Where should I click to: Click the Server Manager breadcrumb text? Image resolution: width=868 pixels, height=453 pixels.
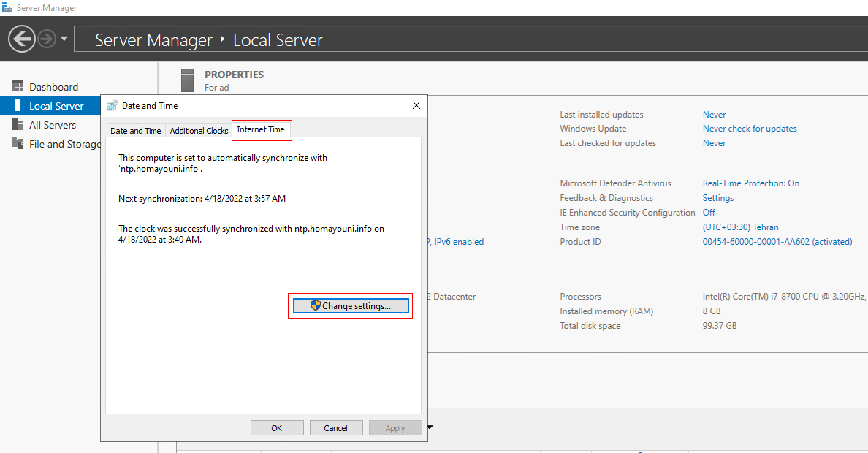click(x=153, y=40)
